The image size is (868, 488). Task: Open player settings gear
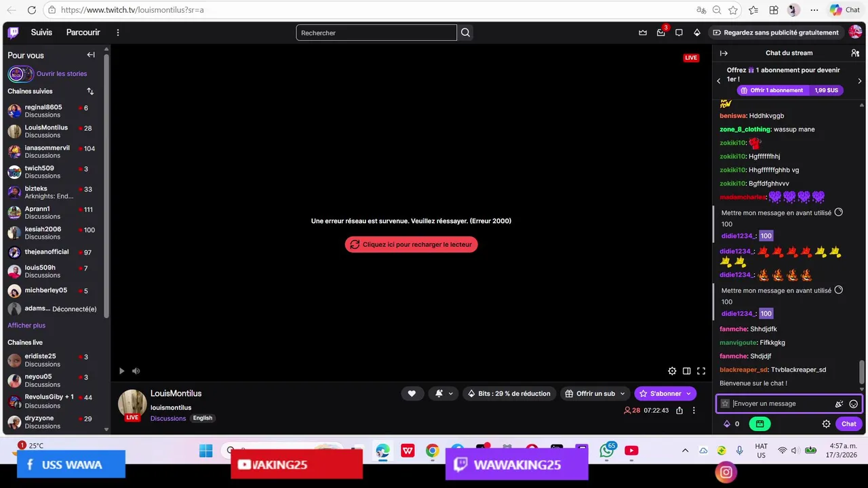point(672,371)
